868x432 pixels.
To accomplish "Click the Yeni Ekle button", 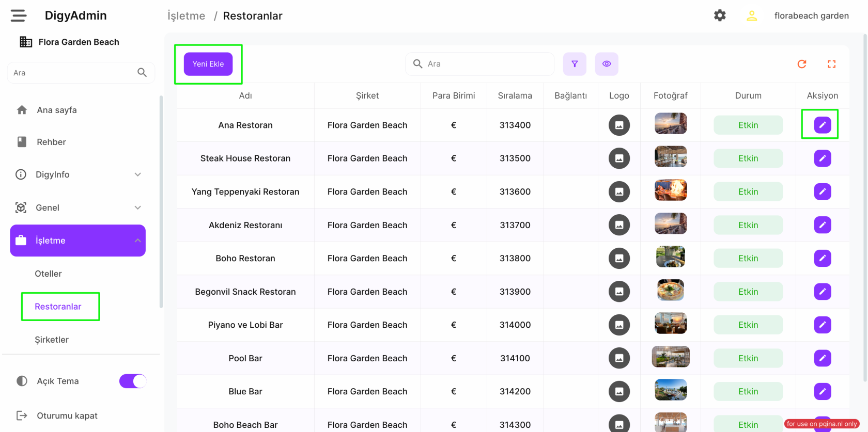I will pyautogui.click(x=208, y=64).
